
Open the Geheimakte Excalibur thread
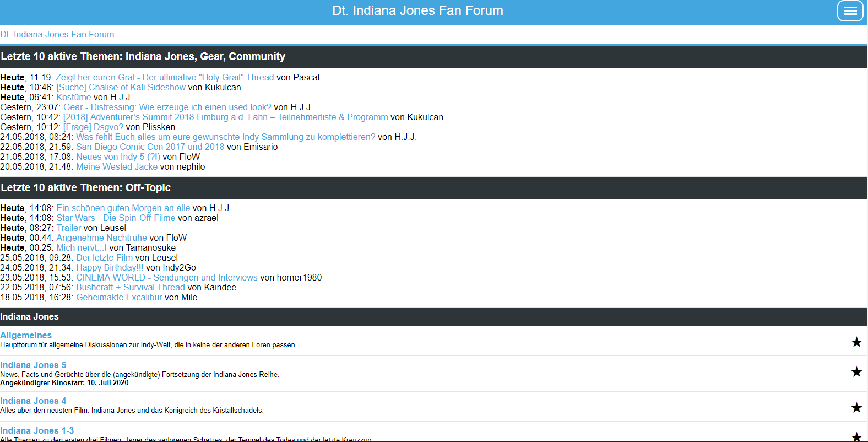(119, 298)
